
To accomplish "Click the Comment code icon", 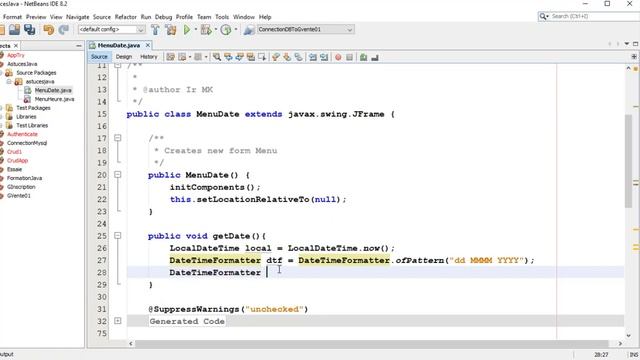I will 363,57.
